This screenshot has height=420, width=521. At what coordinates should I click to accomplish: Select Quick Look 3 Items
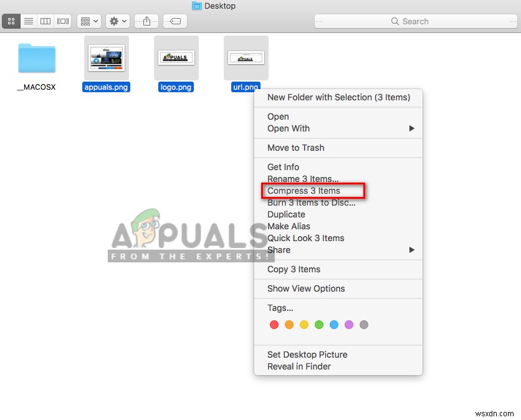coord(306,238)
